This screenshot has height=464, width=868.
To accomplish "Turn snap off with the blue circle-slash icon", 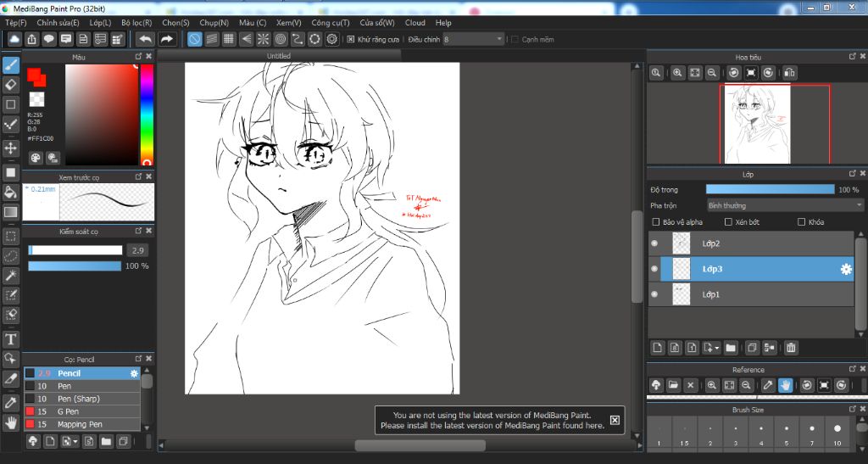I will pos(194,39).
